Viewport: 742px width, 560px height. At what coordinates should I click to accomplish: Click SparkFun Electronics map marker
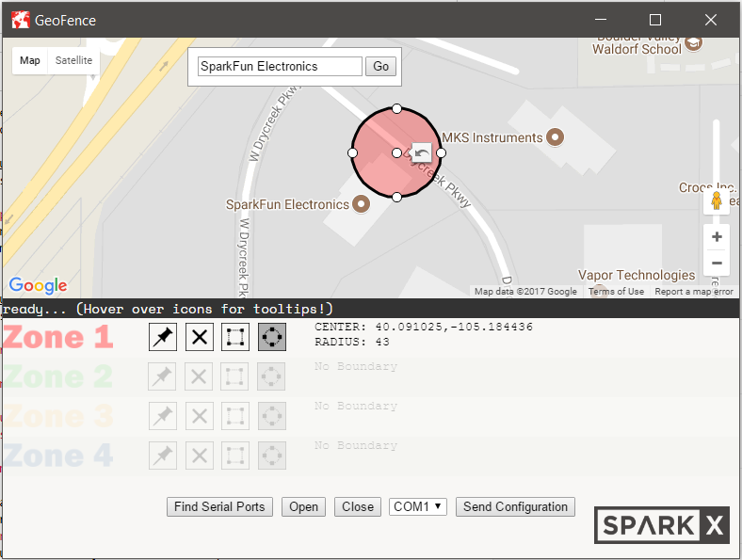click(x=362, y=204)
